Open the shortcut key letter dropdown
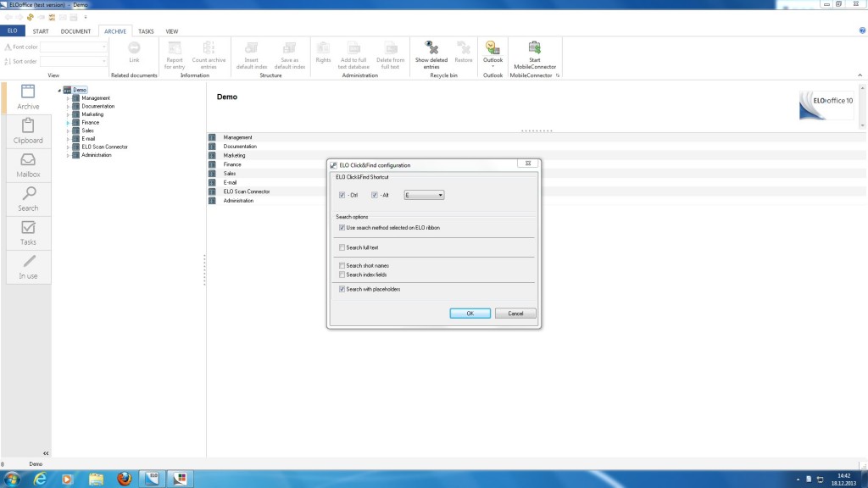The image size is (868, 488). point(424,195)
